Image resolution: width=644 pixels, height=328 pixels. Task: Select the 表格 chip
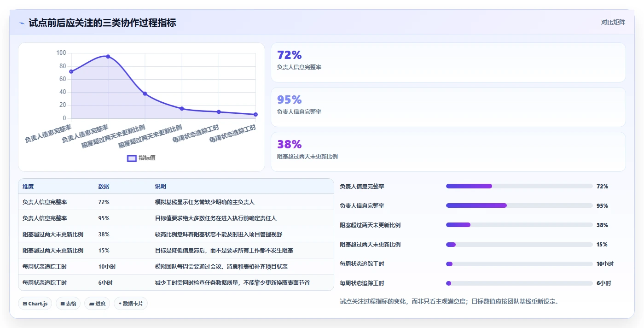pyautogui.click(x=68, y=304)
